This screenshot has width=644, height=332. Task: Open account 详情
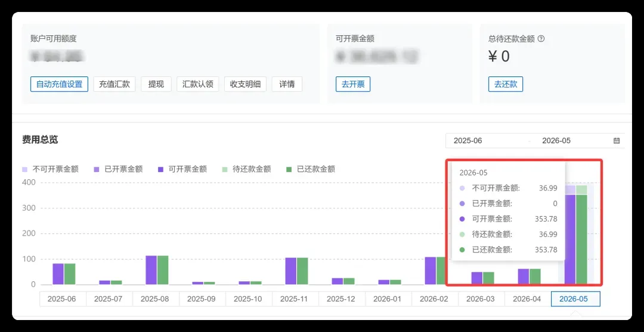[287, 84]
